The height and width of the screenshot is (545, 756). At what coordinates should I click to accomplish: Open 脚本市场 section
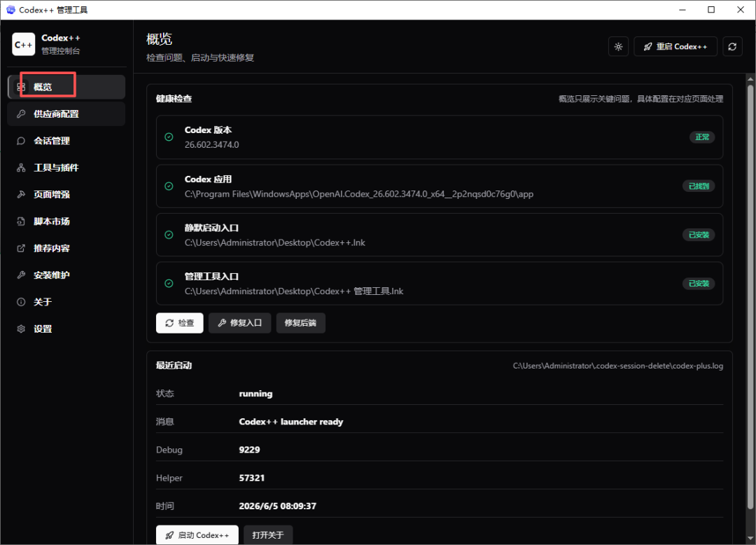pyautogui.click(x=66, y=221)
